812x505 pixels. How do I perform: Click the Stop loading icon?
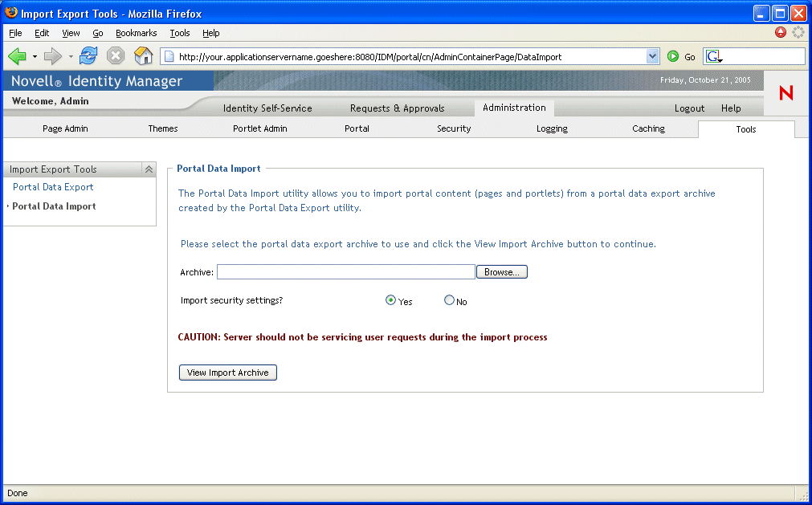click(116, 56)
